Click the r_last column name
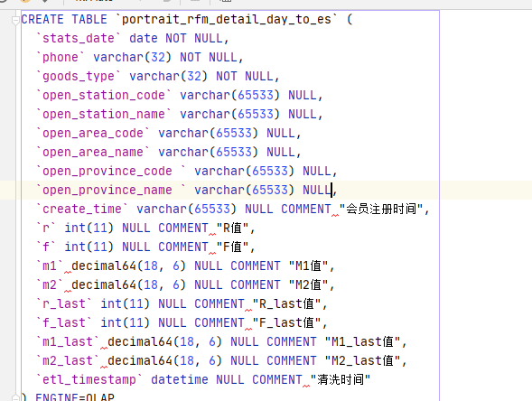532x401 pixels. [x=64, y=304]
